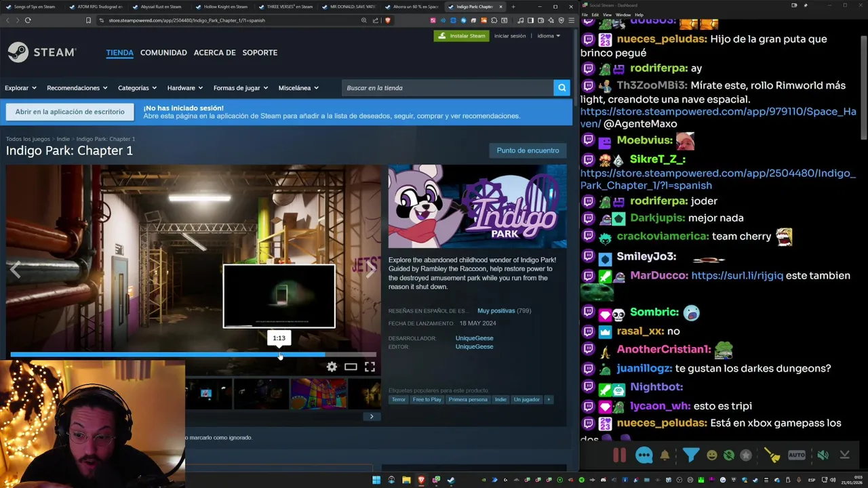
Task: Open the idioma language dropdown
Action: 549,36
